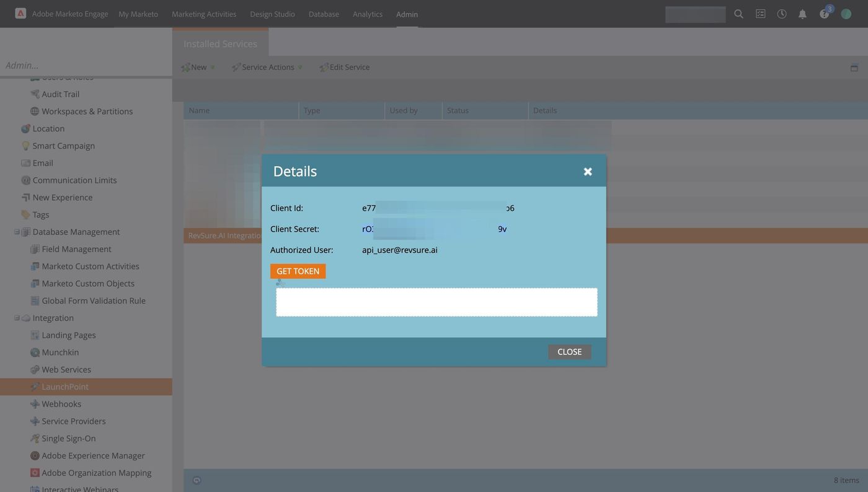Open Landing Pages under Integration
The height and width of the screenshot is (492, 868).
(68, 335)
